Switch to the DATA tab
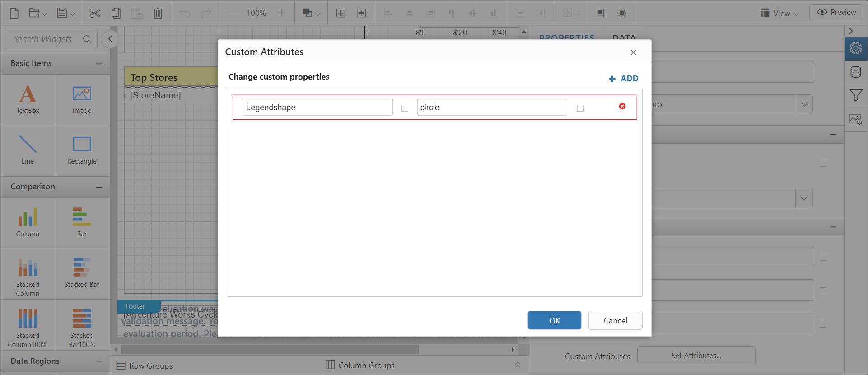 [624, 37]
